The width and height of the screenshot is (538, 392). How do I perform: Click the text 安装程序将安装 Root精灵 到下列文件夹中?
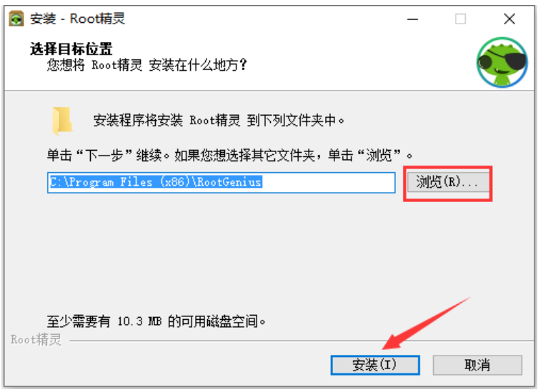coord(219,121)
